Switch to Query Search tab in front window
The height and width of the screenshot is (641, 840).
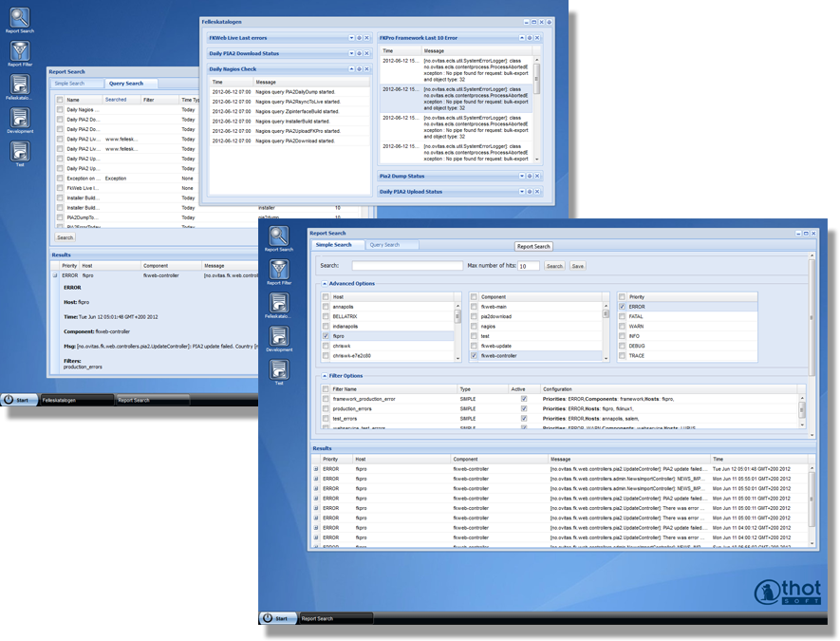(384, 245)
